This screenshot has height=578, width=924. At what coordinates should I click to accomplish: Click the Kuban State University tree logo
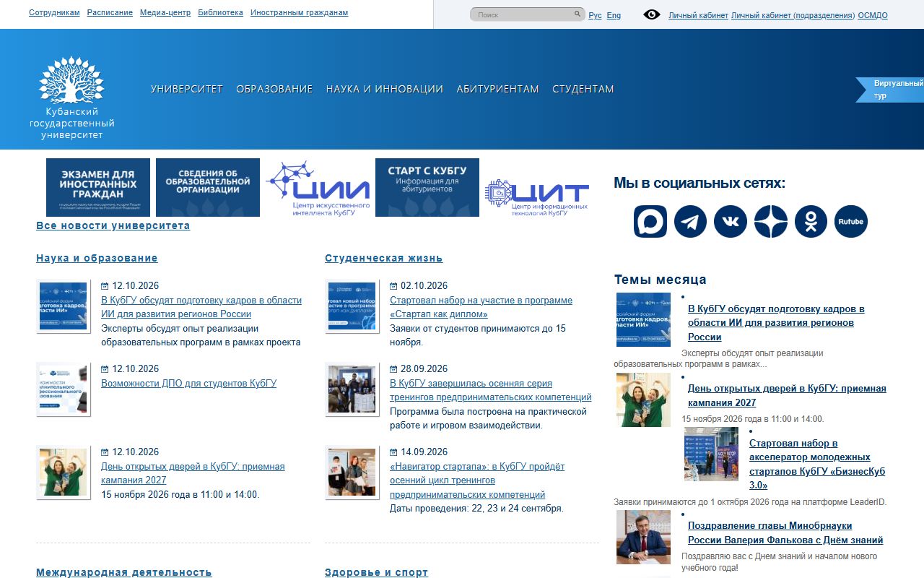coord(71,98)
